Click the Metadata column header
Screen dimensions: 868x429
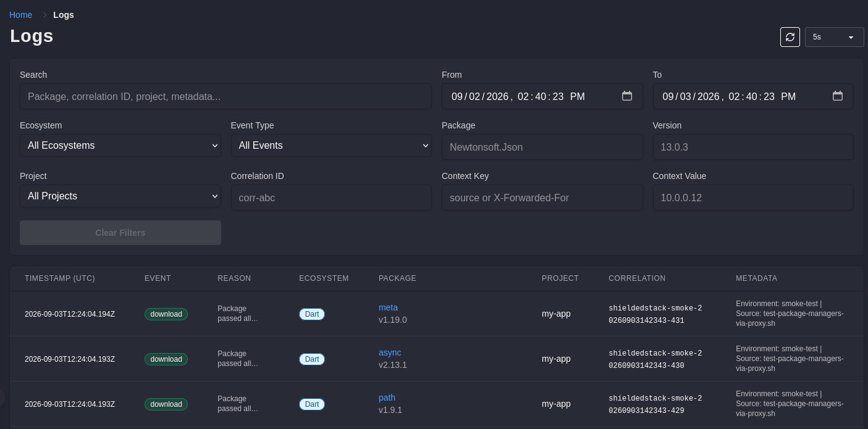pos(756,278)
